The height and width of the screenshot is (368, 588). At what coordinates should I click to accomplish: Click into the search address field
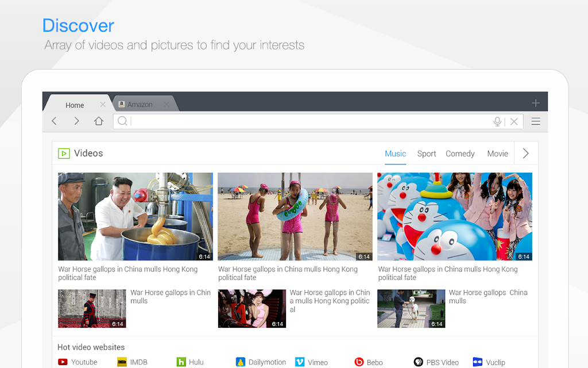pos(311,121)
